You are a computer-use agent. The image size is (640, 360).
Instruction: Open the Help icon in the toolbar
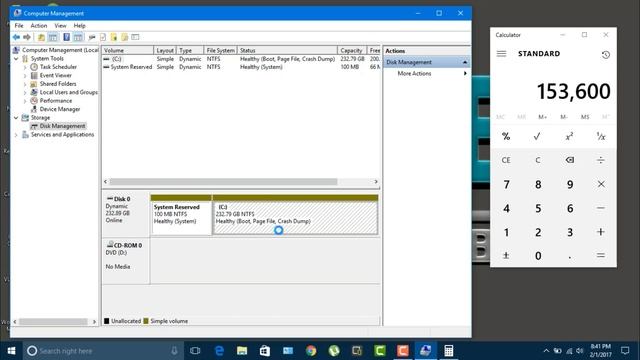[x=66, y=37]
